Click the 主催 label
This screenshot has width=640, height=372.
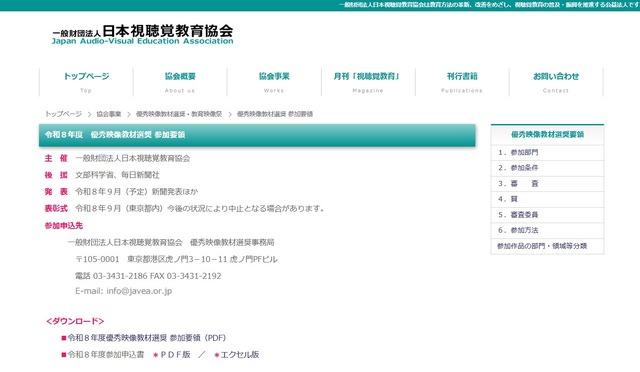click(x=56, y=158)
